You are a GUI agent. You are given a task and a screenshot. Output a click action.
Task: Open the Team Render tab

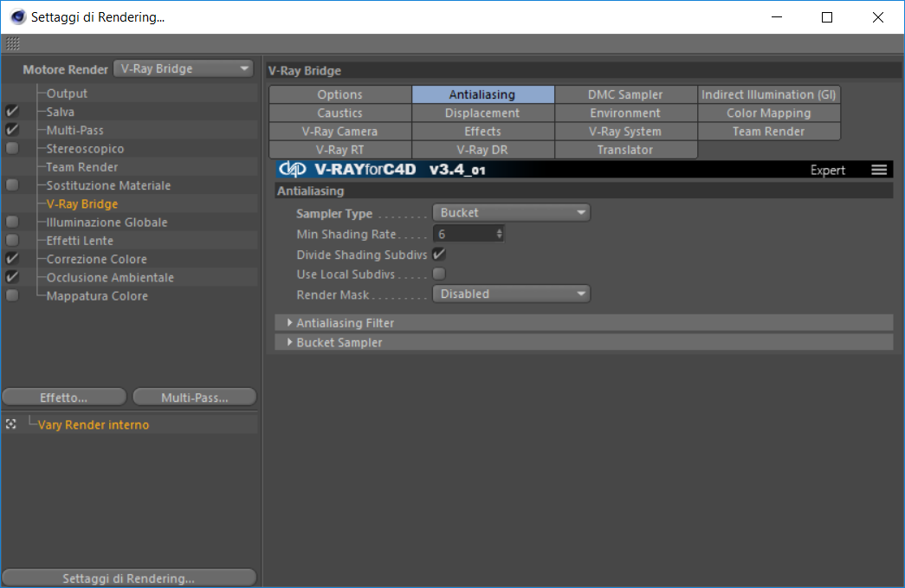coord(769,131)
